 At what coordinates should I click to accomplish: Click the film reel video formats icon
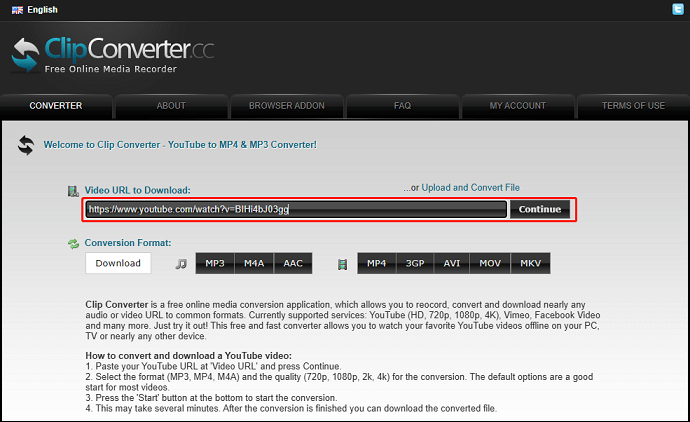coord(342,264)
